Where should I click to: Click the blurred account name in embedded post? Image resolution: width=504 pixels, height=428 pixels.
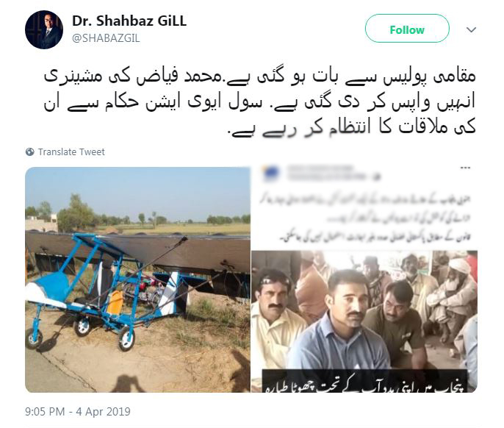(x=333, y=173)
